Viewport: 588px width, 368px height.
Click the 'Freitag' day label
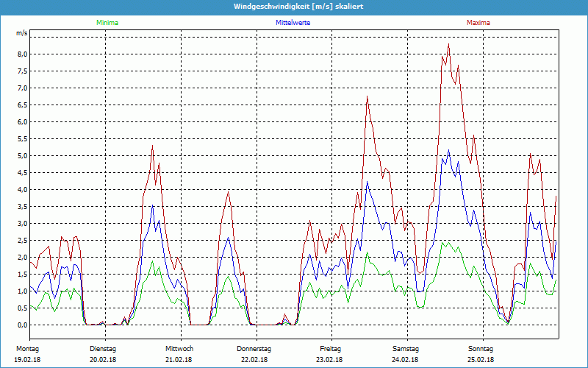pos(330,349)
